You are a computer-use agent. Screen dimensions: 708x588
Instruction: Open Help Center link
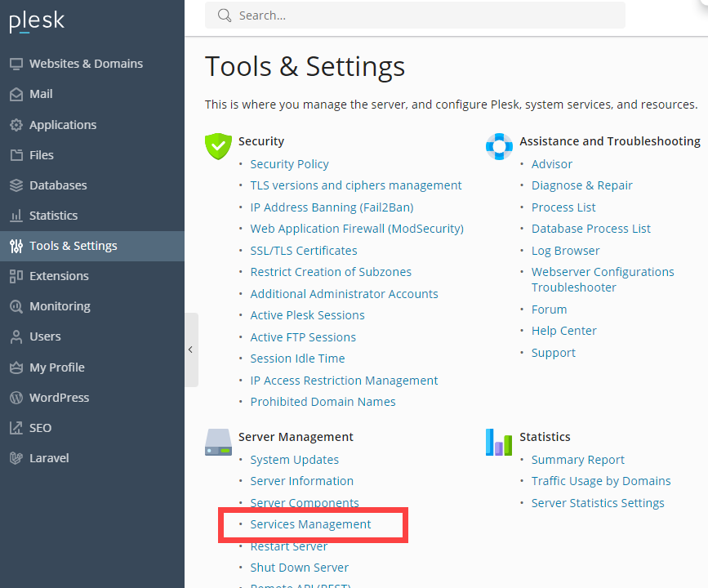click(564, 331)
